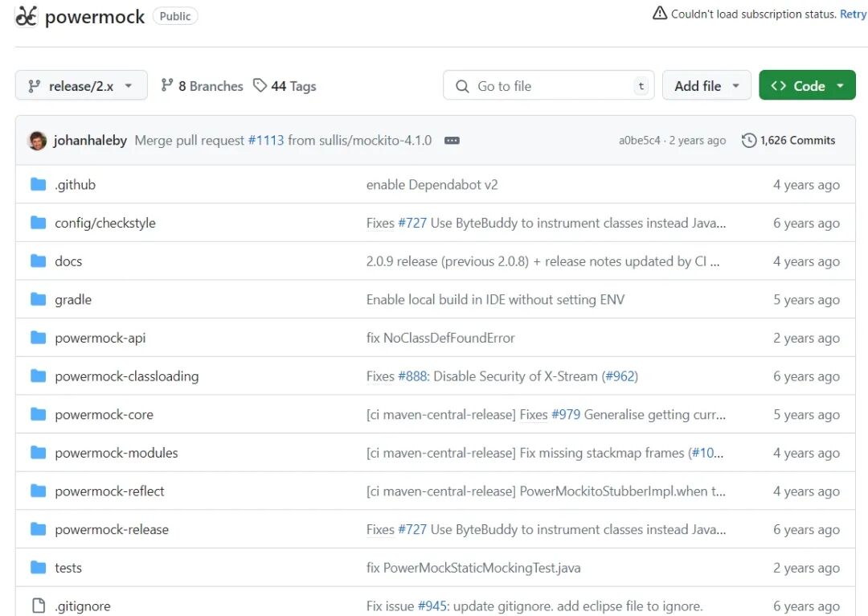Viewport: 868px width, 616px height.
Task: Open the docs folder
Action: tap(68, 261)
